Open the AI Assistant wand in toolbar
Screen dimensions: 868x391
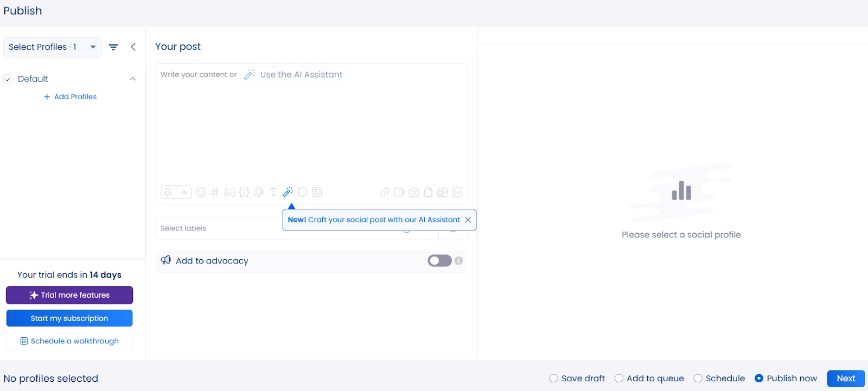pos(288,192)
